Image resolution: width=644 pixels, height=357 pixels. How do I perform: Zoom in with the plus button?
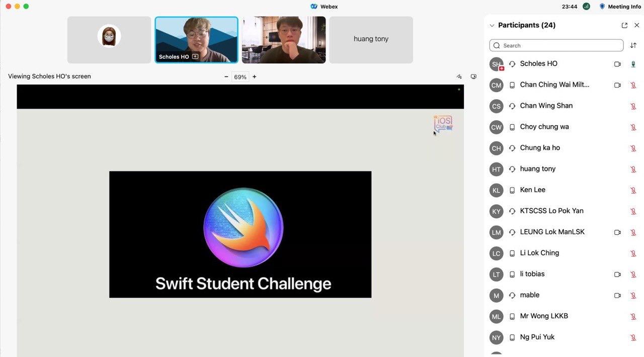[x=254, y=76]
